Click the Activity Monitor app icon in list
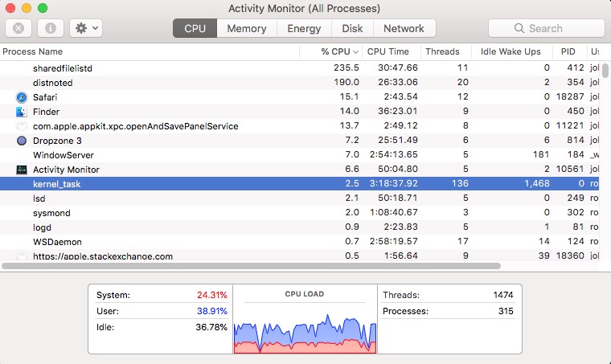The image size is (611, 364). point(22,170)
